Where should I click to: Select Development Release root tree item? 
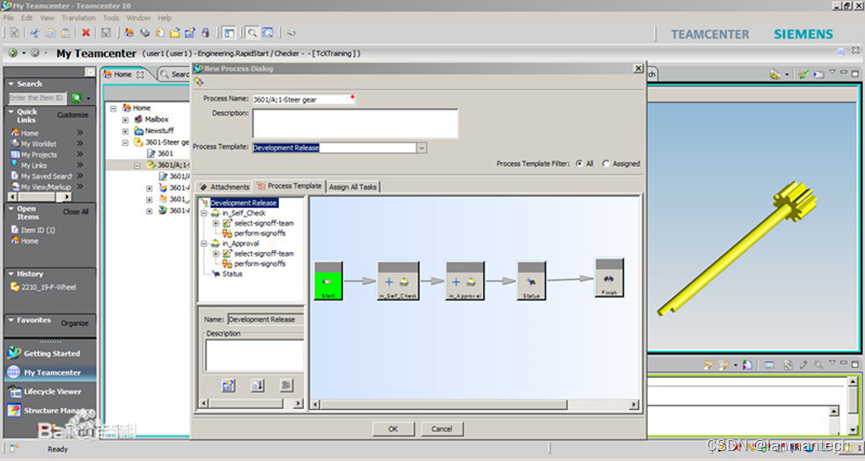click(243, 203)
